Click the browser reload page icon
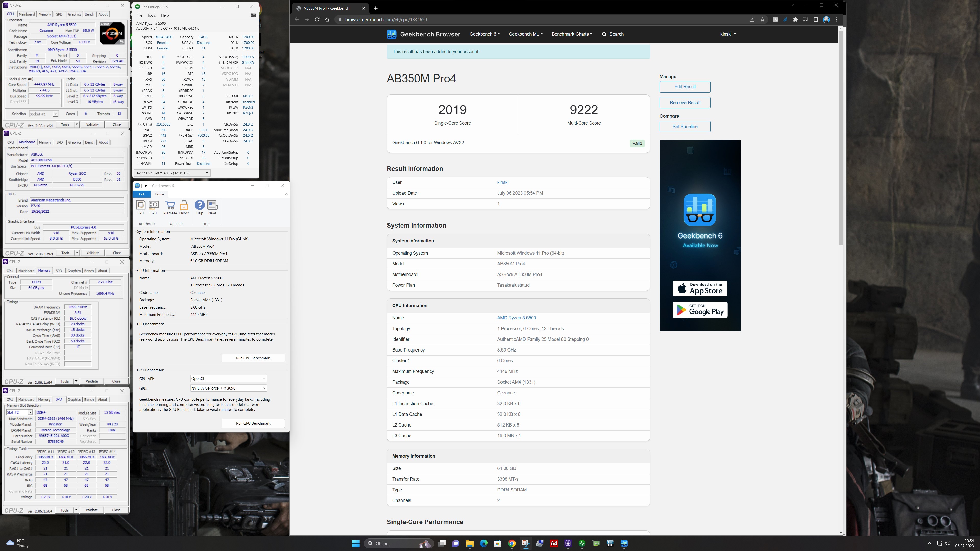The image size is (980, 551). pyautogui.click(x=317, y=20)
